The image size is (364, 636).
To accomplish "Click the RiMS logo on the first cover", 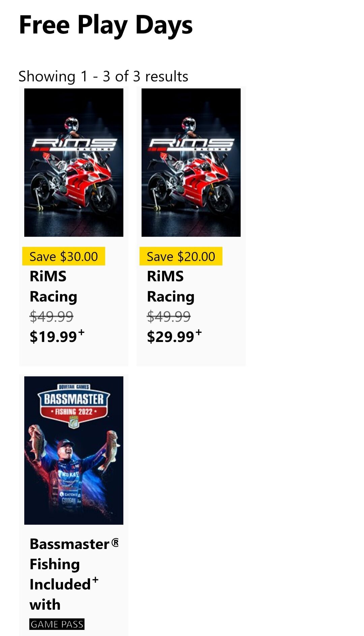I will pos(74,144).
